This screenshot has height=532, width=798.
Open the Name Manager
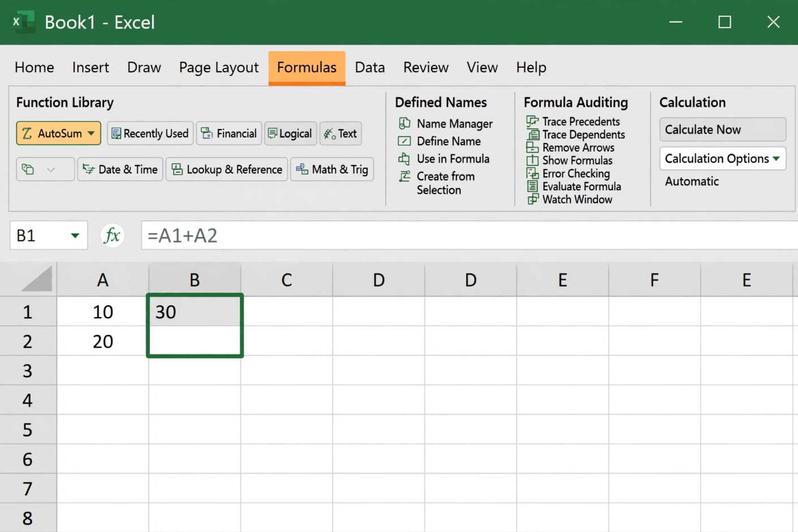click(446, 124)
